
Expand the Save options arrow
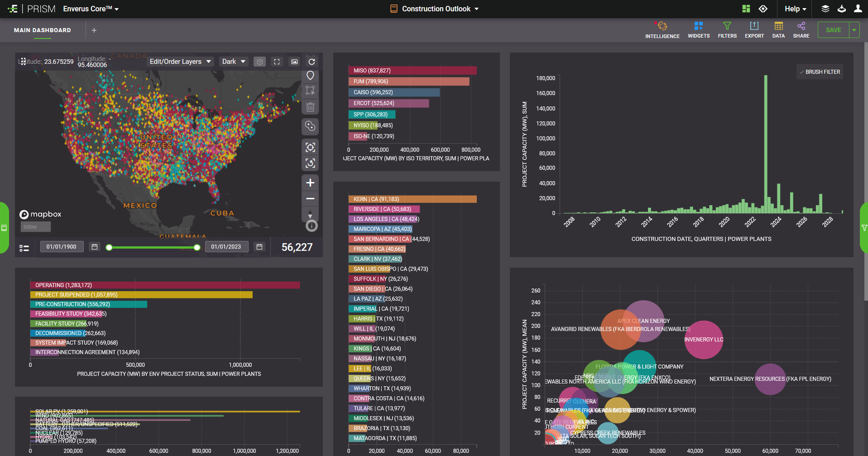(854, 30)
